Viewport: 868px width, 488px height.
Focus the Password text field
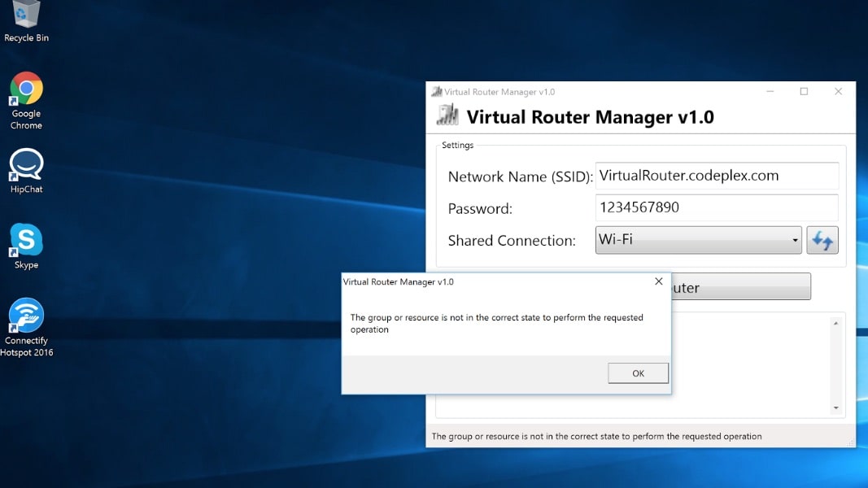(x=716, y=207)
